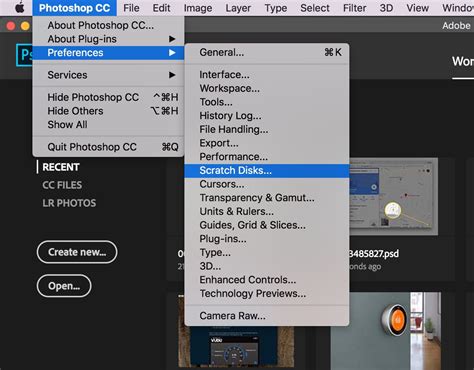Switch to the CC FILES tab
The height and width of the screenshot is (370, 474).
(x=62, y=185)
